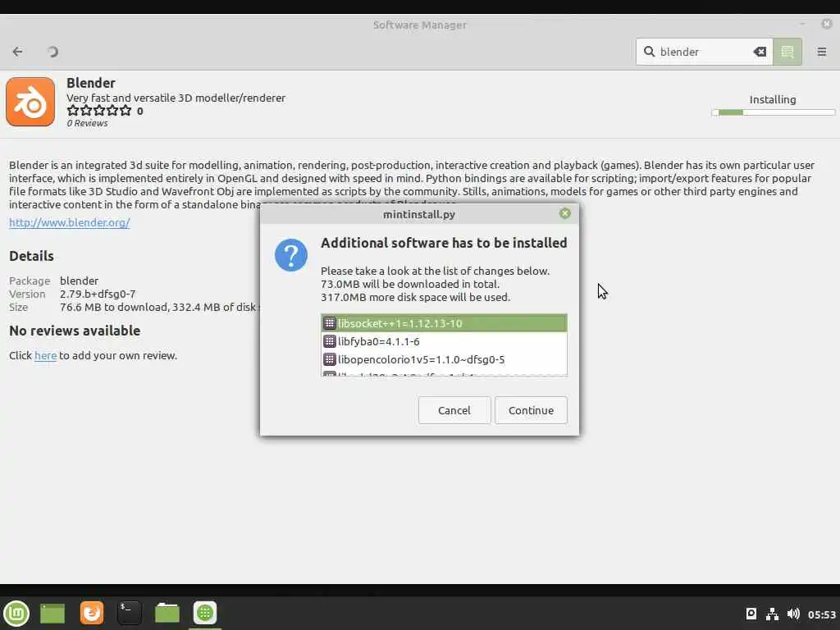This screenshot has width=840, height=630.
Task: Select libsocket++1=1.12.13-10 in the list
Action: pyautogui.click(x=444, y=323)
